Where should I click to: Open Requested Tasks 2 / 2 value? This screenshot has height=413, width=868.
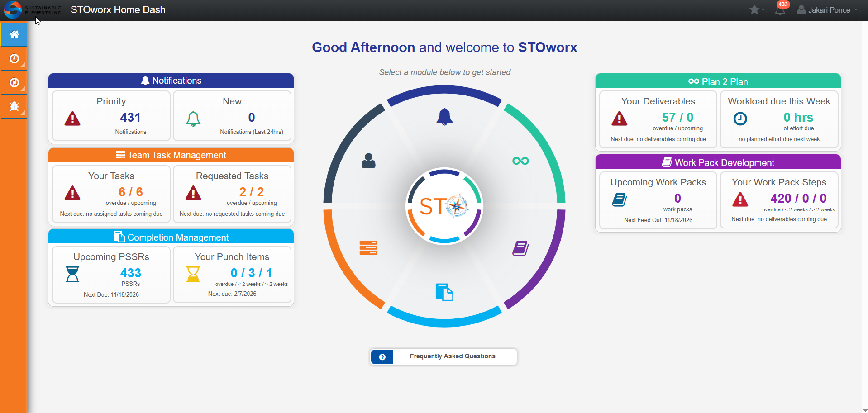252,192
